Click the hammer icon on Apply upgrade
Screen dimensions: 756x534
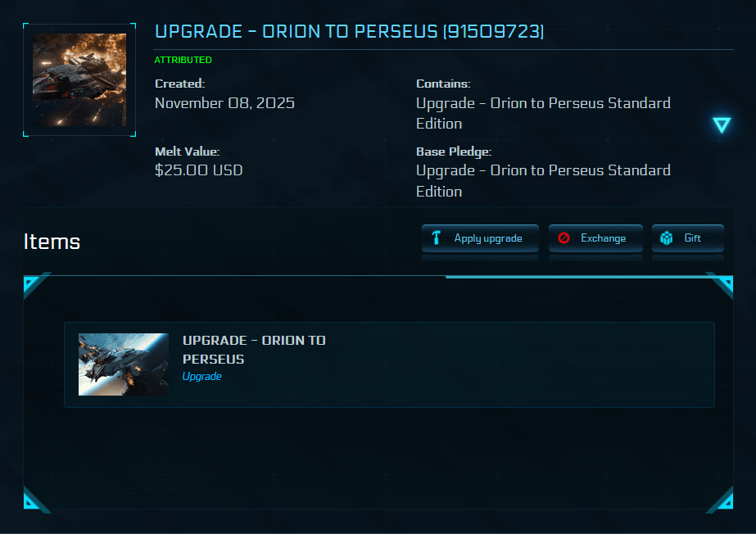436,238
